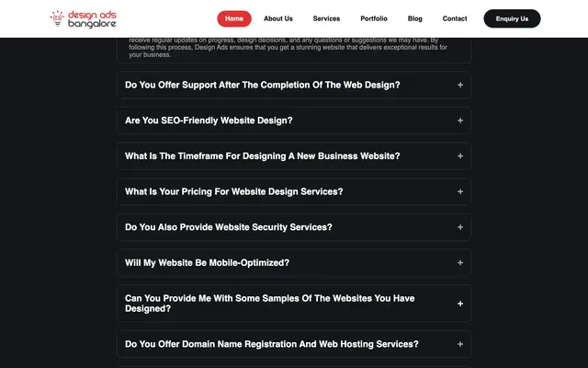588x368 pixels.
Task: Open the Home menu item
Action: pyautogui.click(x=234, y=18)
